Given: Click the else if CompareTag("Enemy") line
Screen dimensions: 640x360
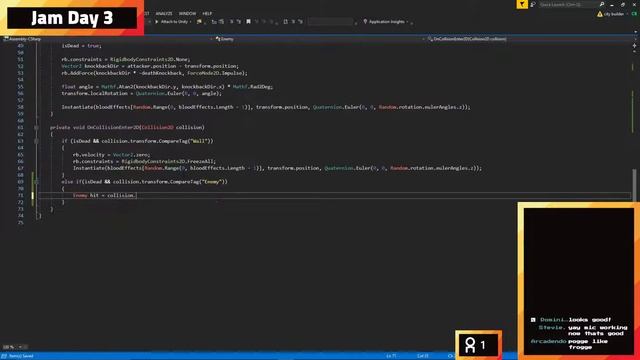Looking at the screenshot, I should (x=144, y=182).
